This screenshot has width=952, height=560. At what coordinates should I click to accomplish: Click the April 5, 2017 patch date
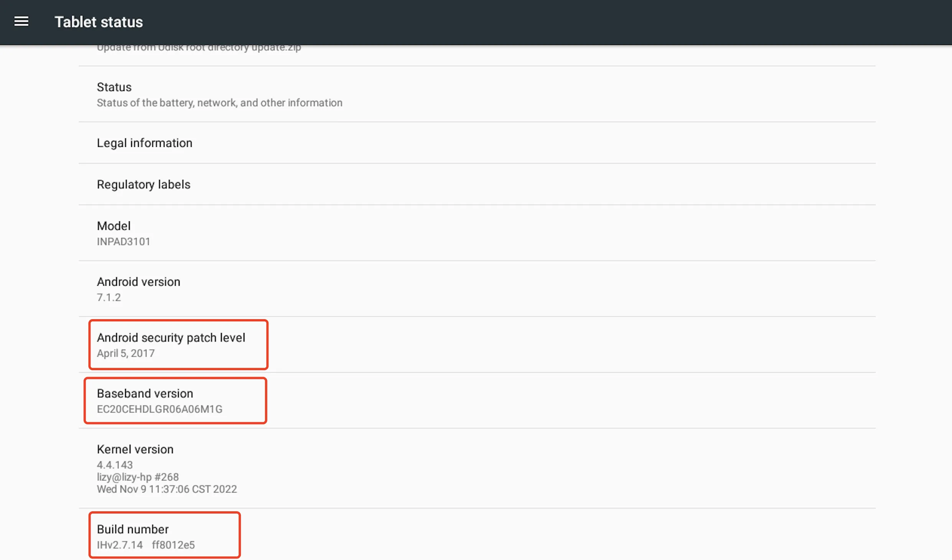[125, 353]
